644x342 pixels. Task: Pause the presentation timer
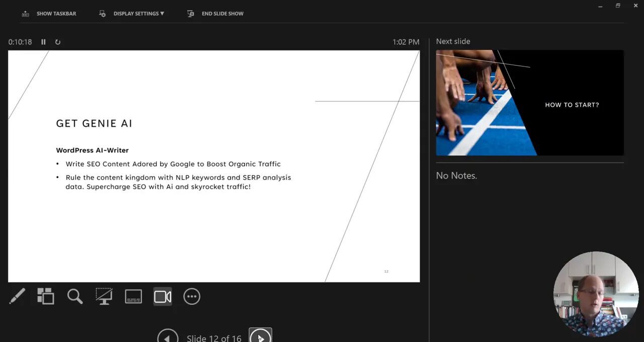pyautogui.click(x=43, y=42)
